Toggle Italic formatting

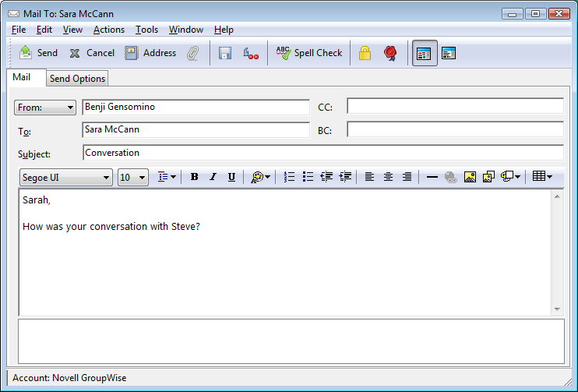click(x=213, y=177)
